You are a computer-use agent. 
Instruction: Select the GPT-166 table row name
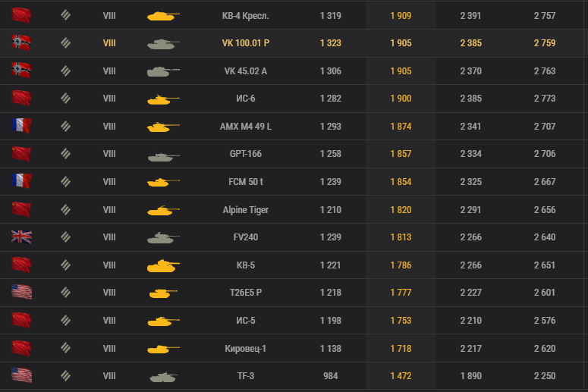click(x=246, y=154)
